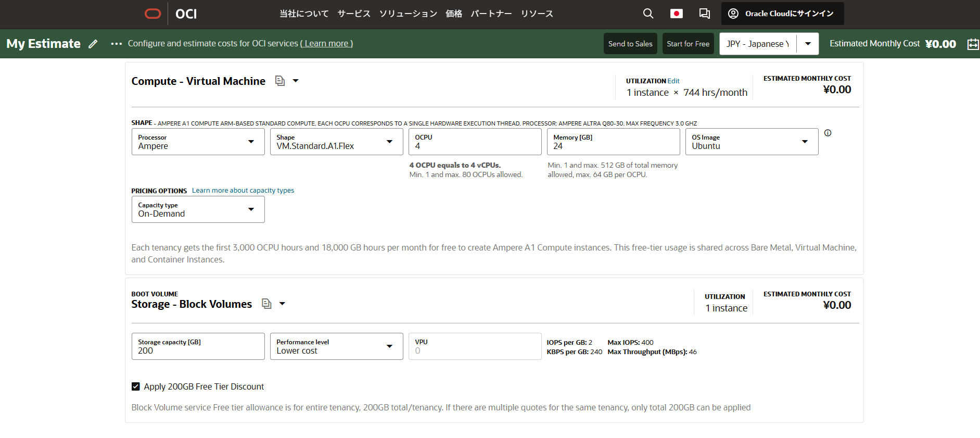Open the three-dots more options menu
This screenshot has height=438, width=980.
pos(116,44)
